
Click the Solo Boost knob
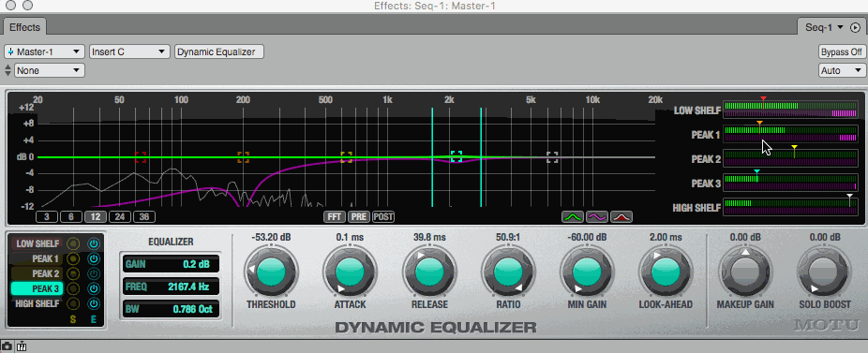(824, 272)
